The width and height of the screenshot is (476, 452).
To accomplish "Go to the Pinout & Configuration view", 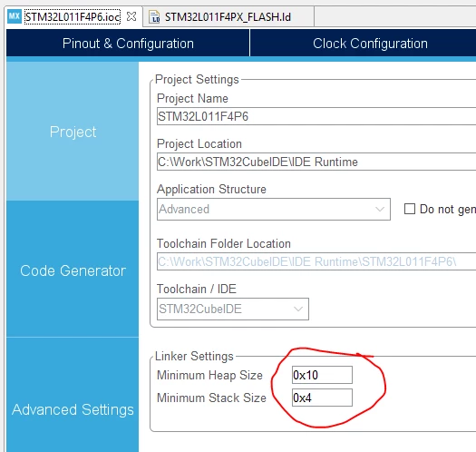I will (128, 44).
